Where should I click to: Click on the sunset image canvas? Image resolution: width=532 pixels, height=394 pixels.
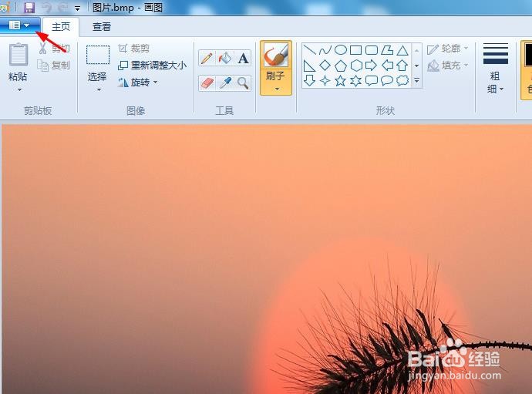267,259
